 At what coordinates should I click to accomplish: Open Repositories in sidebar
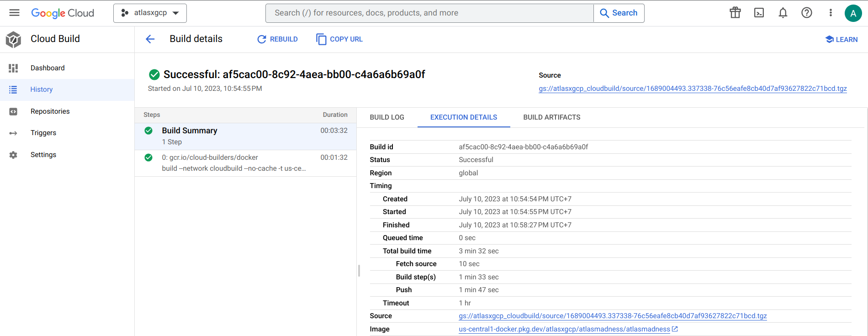(x=67, y=111)
